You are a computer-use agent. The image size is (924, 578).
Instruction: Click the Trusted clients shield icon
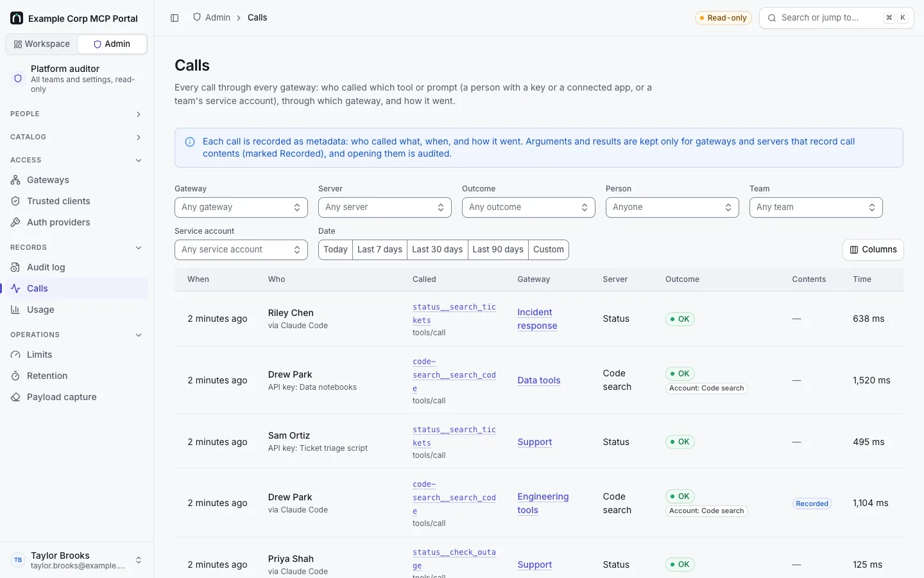15,201
